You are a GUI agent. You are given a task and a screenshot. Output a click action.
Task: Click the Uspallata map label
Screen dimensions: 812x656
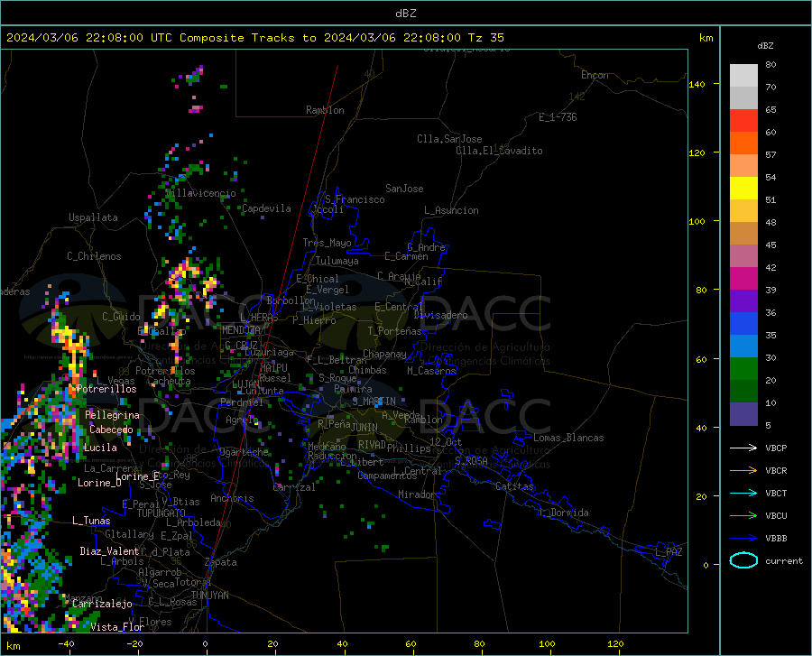93,217
